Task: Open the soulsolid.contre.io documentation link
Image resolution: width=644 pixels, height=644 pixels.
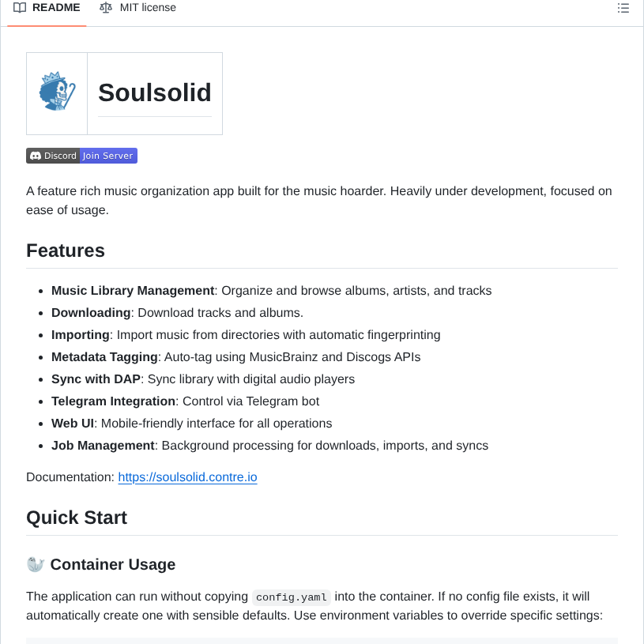Action: click(187, 477)
